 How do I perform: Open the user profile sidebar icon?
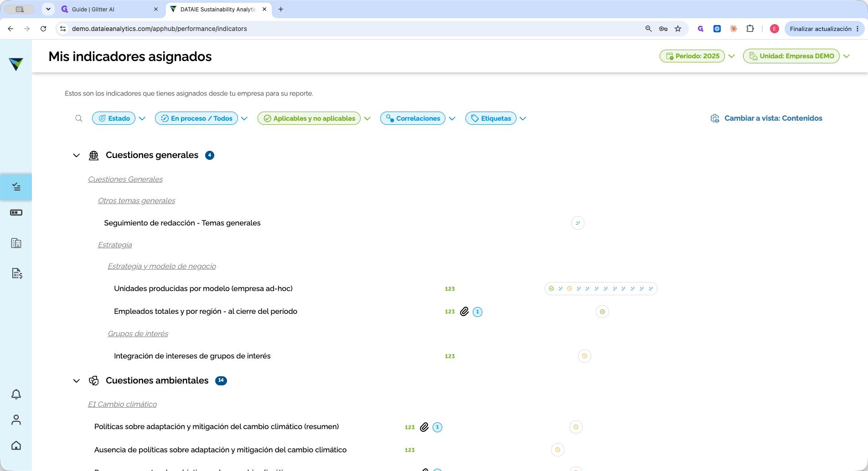[x=16, y=420]
